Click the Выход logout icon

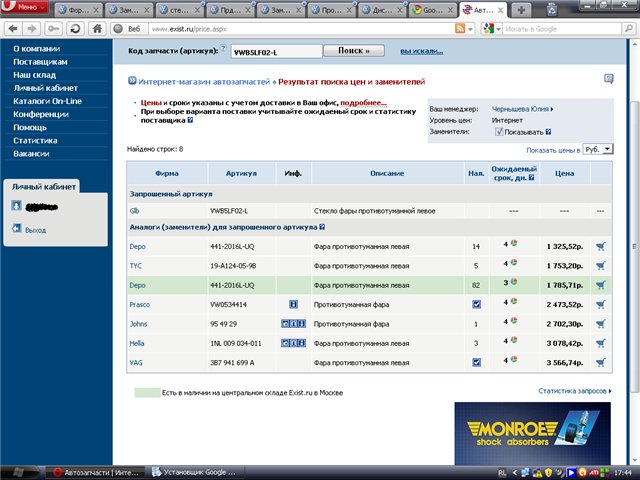tap(16, 229)
